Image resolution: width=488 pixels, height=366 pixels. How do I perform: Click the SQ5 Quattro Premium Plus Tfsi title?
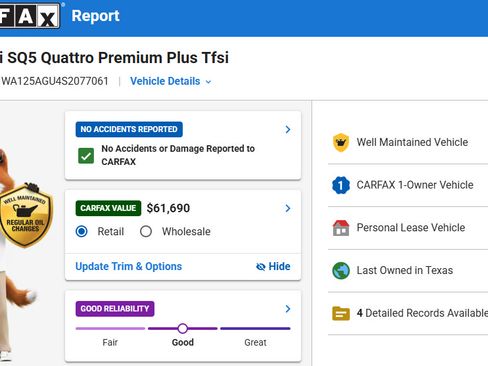point(118,57)
